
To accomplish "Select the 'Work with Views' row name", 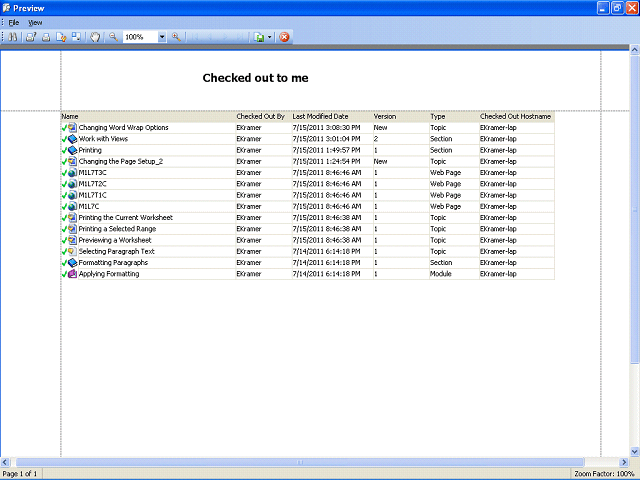I will (103, 139).
